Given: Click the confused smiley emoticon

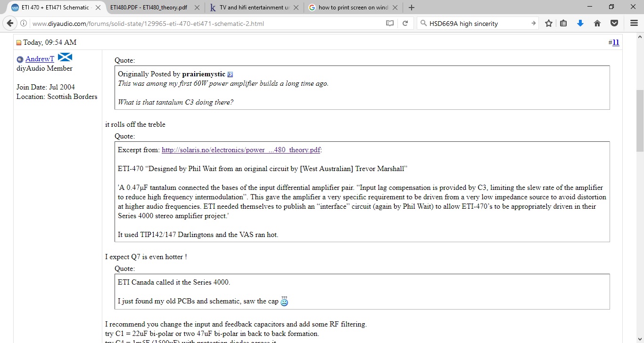Looking at the screenshot, I should click(284, 301).
